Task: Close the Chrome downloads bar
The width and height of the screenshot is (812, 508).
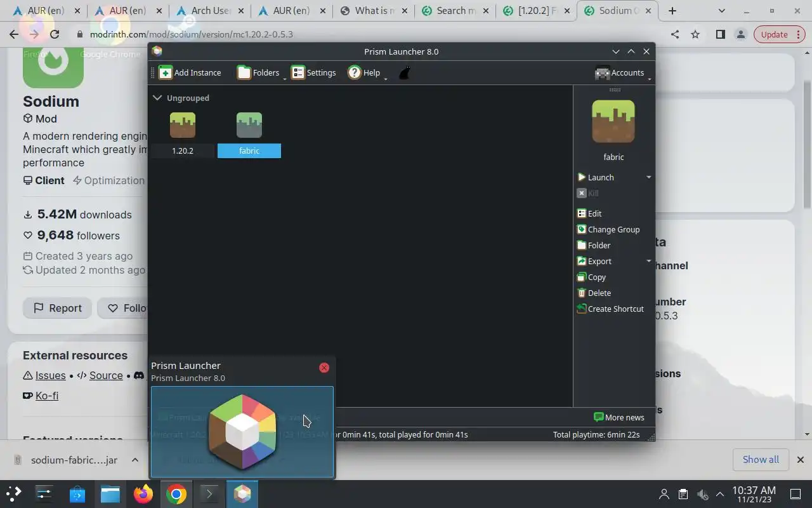Action: click(x=801, y=459)
